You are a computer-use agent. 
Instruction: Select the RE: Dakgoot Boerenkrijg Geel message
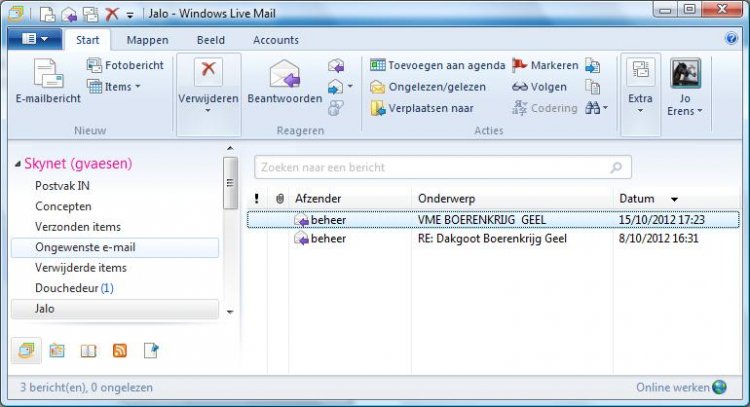coord(493,239)
